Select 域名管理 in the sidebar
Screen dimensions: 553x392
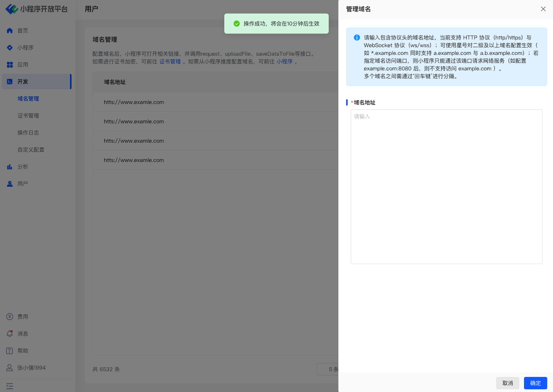pos(28,99)
